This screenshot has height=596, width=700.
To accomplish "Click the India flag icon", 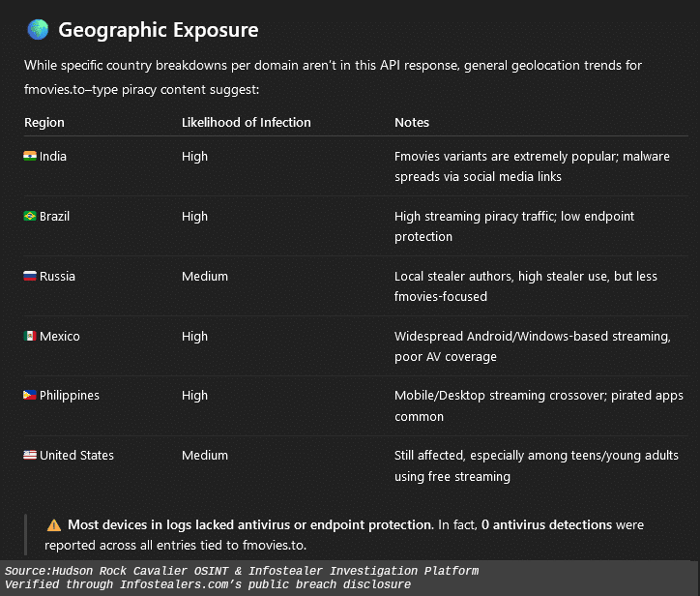I will 30,156.
